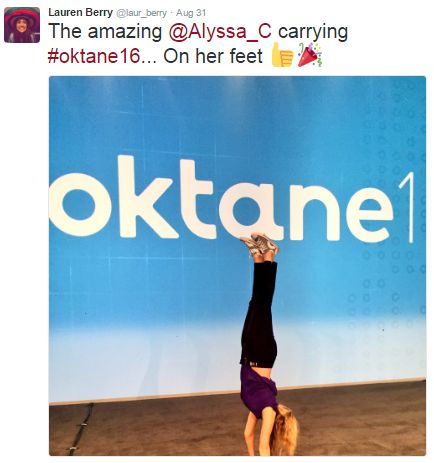Click the sneakers of the handstand person
434x463 pixels.
pos(259,244)
